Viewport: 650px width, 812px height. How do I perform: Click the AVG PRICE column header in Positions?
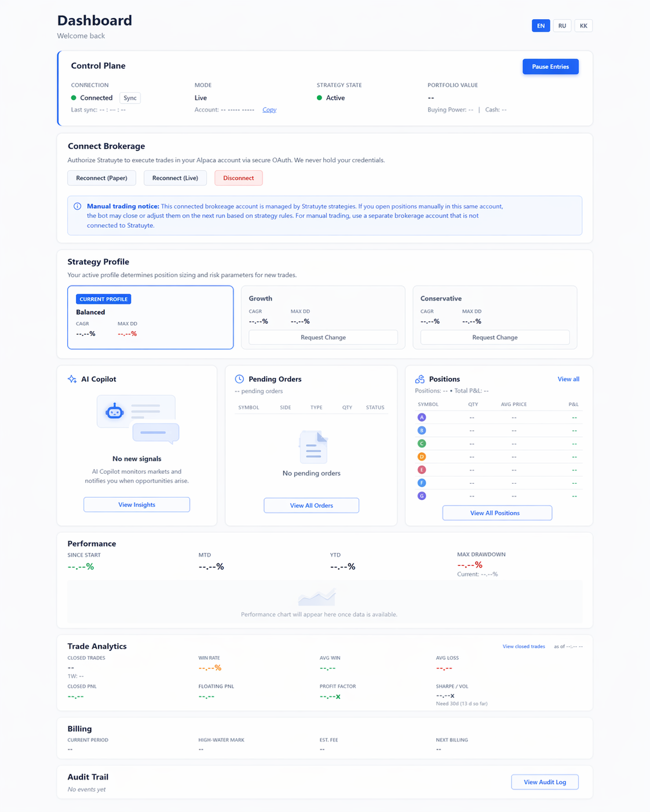coord(514,405)
